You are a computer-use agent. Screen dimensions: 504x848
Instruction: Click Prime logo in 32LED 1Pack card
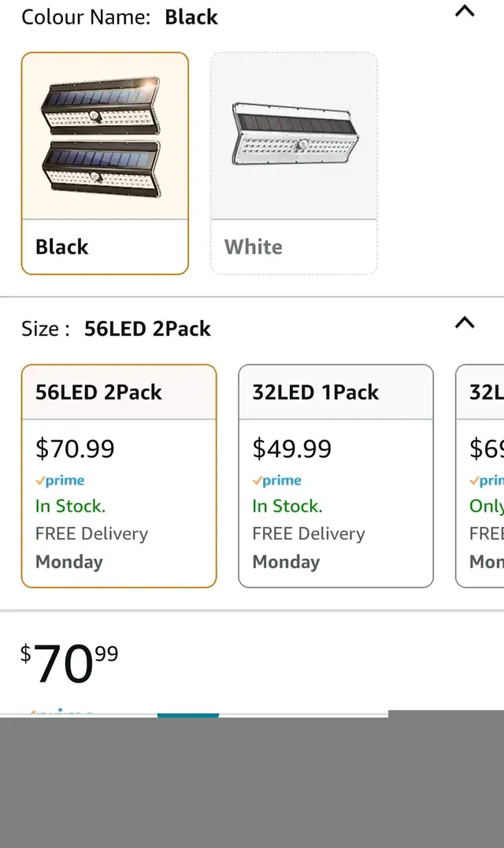click(278, 481)
